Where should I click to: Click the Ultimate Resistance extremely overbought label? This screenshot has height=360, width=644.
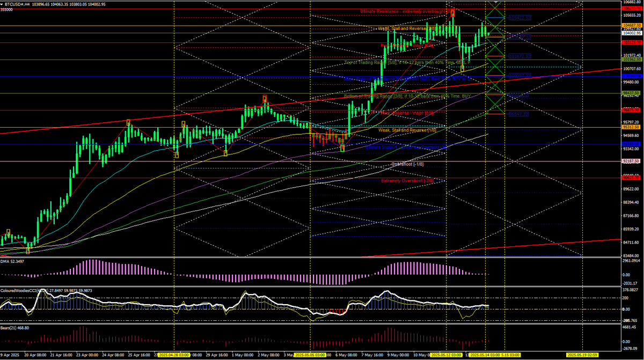pos(407,11)
